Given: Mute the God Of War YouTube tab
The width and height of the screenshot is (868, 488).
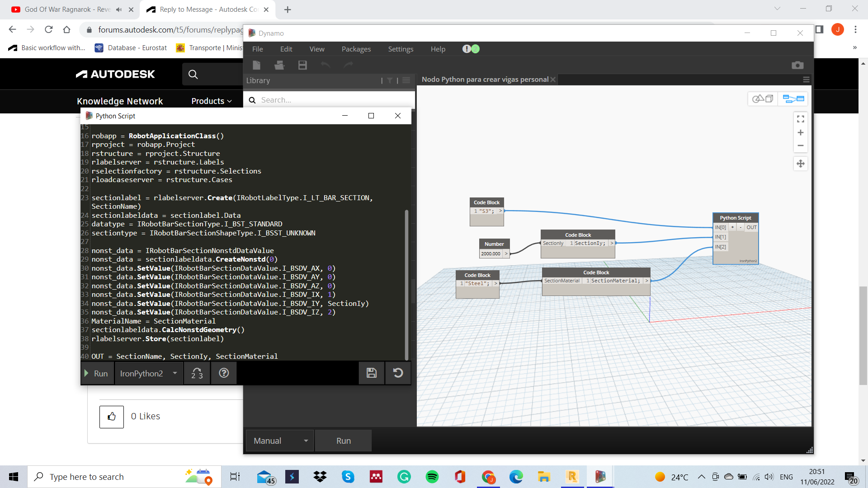Looking at the screenshot, I should click(118, 9).
